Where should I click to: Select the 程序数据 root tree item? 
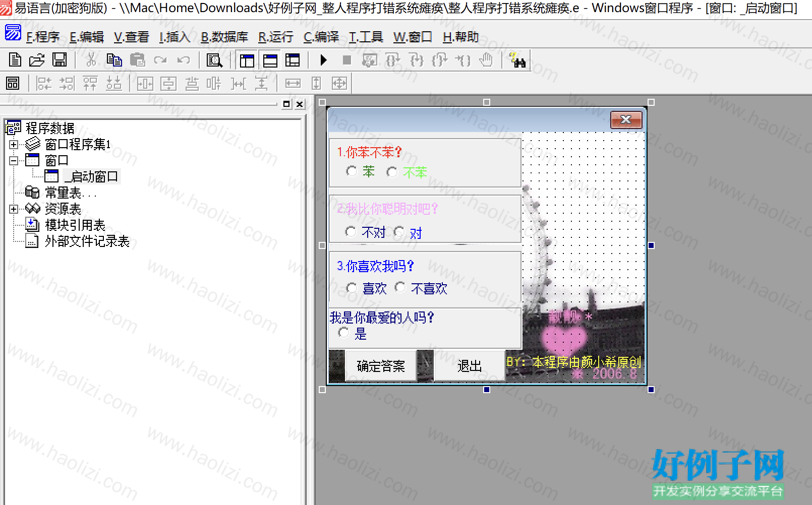(x=50, y=129)
